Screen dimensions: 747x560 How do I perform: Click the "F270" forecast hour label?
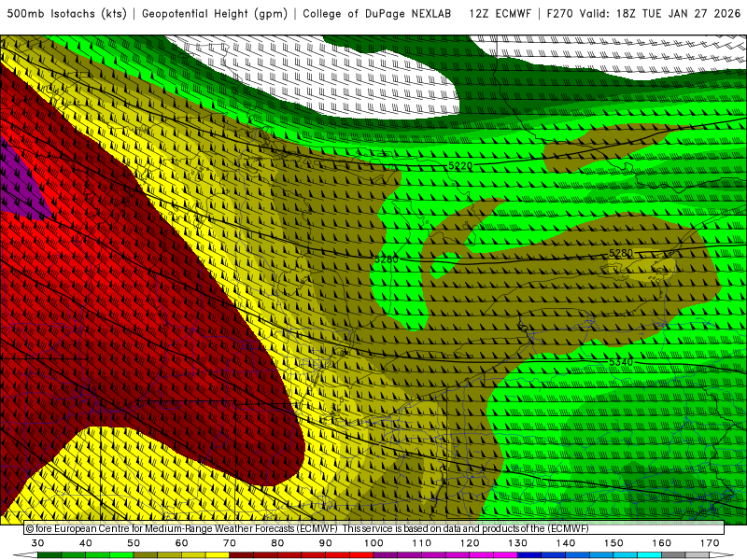(559, 14)
